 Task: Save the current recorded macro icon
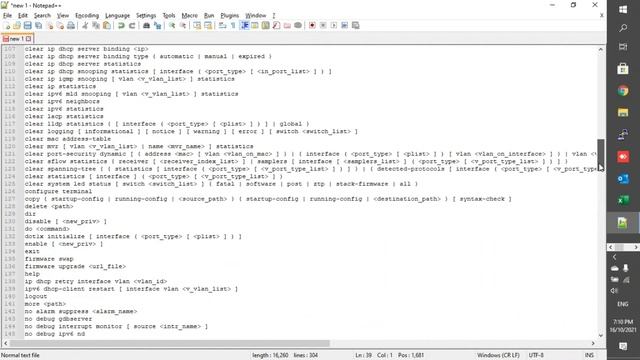click(356, 25)
